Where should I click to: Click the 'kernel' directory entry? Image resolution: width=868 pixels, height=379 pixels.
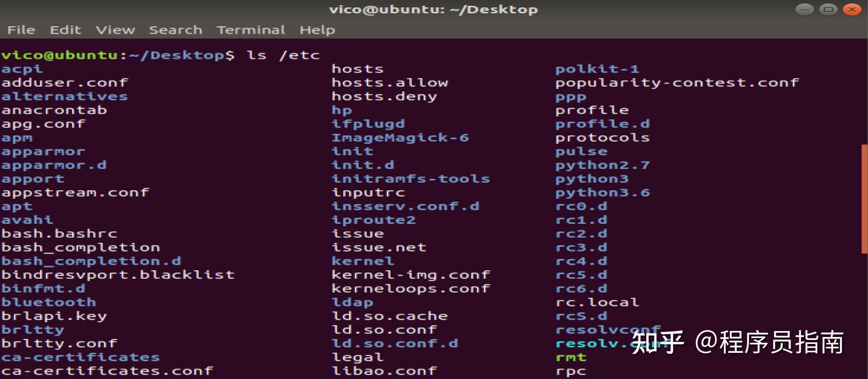pos(363,261)
